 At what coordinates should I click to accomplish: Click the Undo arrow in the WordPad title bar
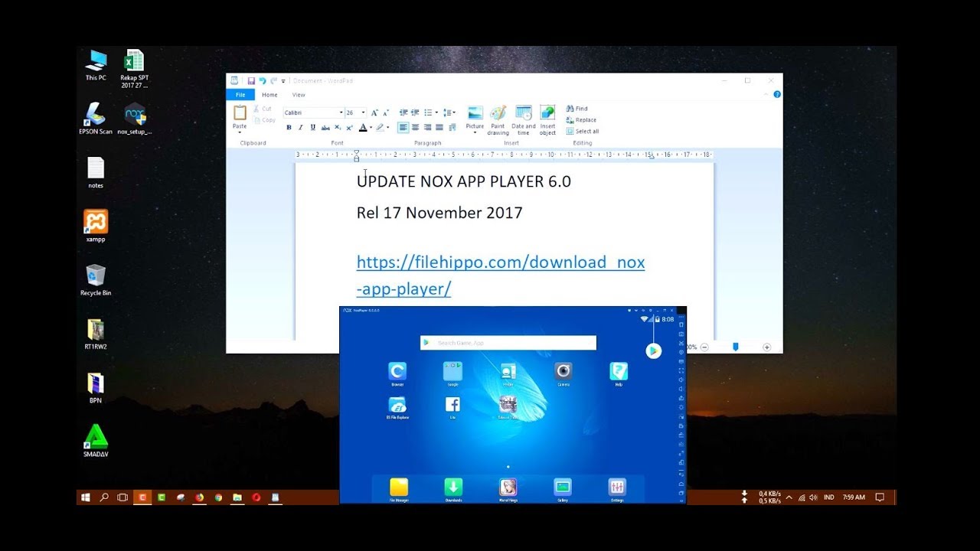[x=263, y=81]
